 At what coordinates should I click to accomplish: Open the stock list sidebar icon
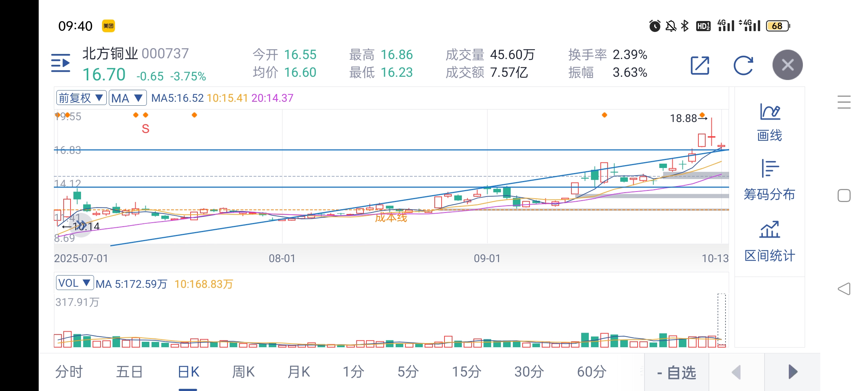point(60,63)
